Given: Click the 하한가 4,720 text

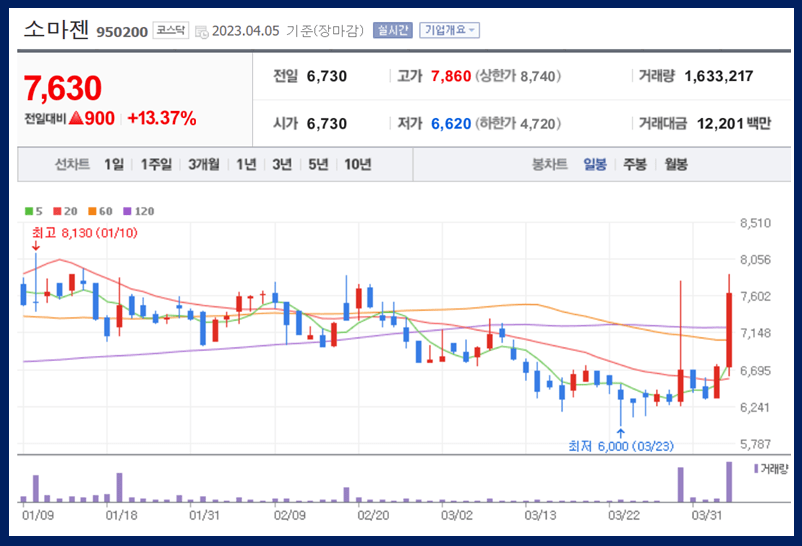Looking at the screenshot, I should coord(518,124).
